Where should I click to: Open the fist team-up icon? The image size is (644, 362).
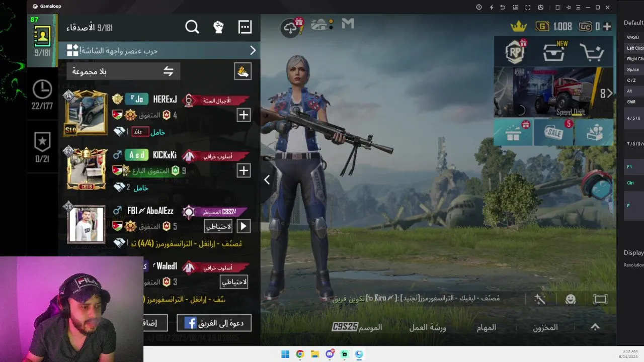(x=218, y=27)
